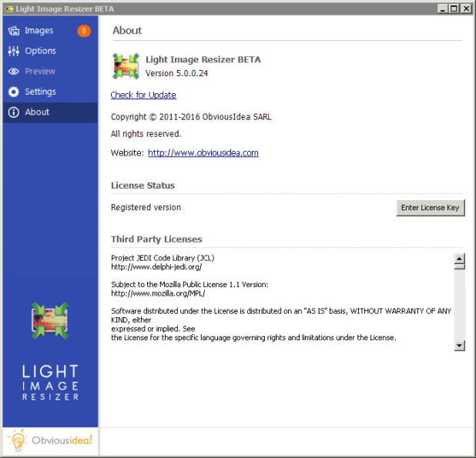Go to the Settings section
476x458 pixels.
pyautogui.click(x=50, y=92)
